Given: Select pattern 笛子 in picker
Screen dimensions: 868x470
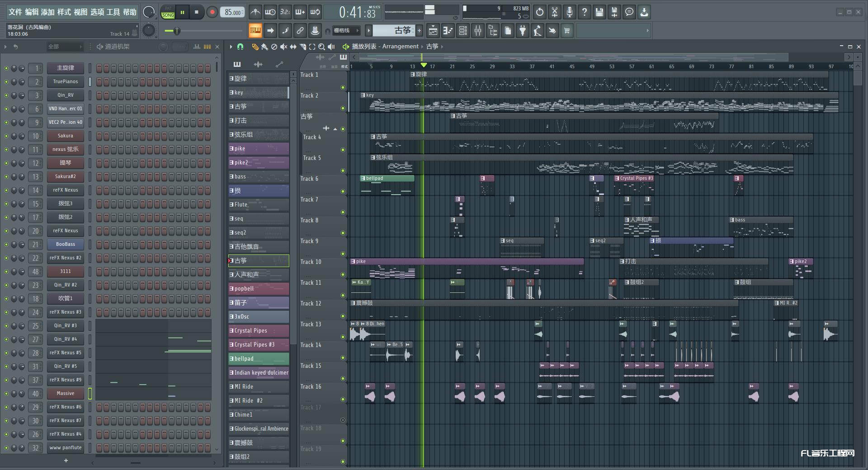Looking at the screenshot, I should pos(259,302).
